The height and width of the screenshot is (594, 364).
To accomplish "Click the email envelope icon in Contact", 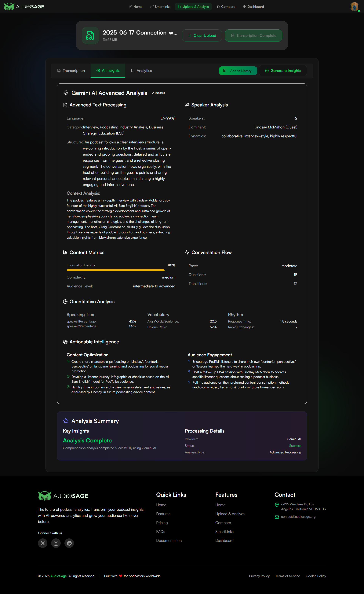I will pyautogui.click(x=277, y=517).
